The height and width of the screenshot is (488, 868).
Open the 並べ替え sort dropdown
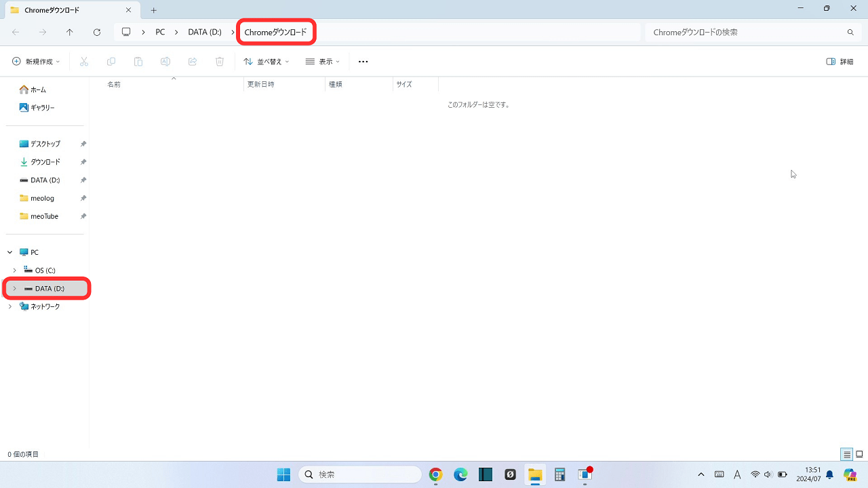267,62
